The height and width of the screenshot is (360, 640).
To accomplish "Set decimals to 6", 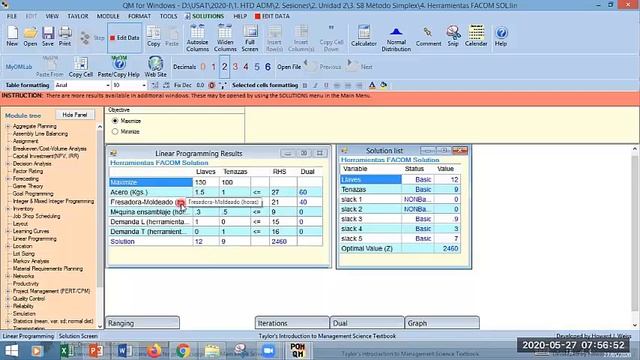I will (x=268, y=67).
